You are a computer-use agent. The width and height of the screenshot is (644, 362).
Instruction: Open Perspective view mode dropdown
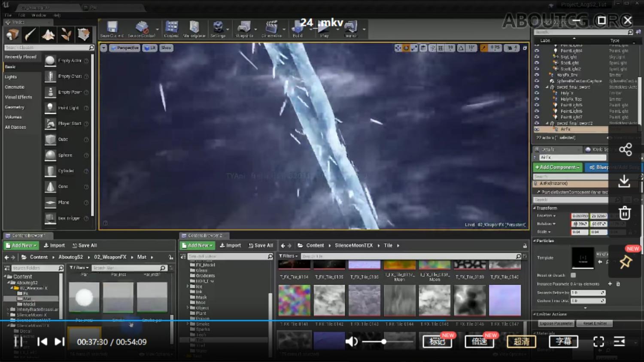point(125,48)
